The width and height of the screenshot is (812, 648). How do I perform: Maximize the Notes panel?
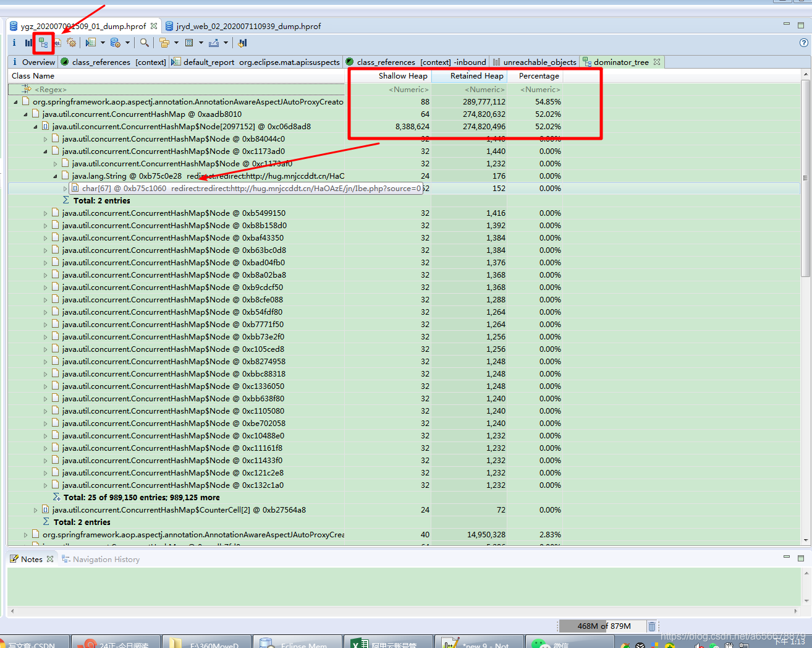pos(801,558)
